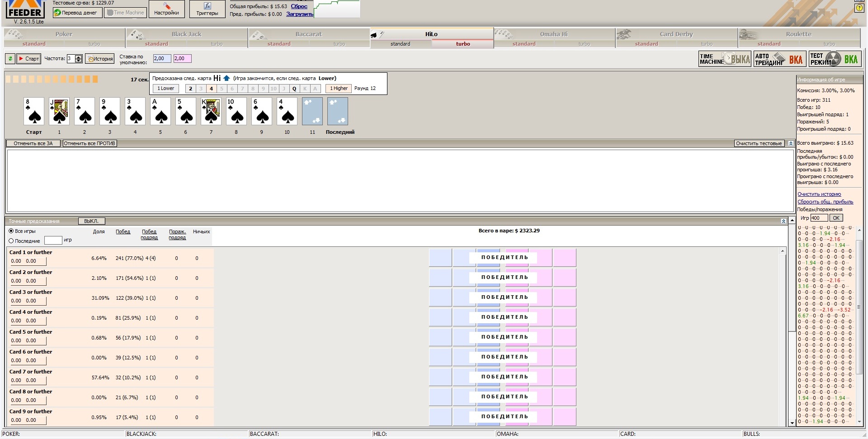Screen dimensions: 868x439
Task: Click the up arrow of the win/loss history scrollbar
Action: 860,229
